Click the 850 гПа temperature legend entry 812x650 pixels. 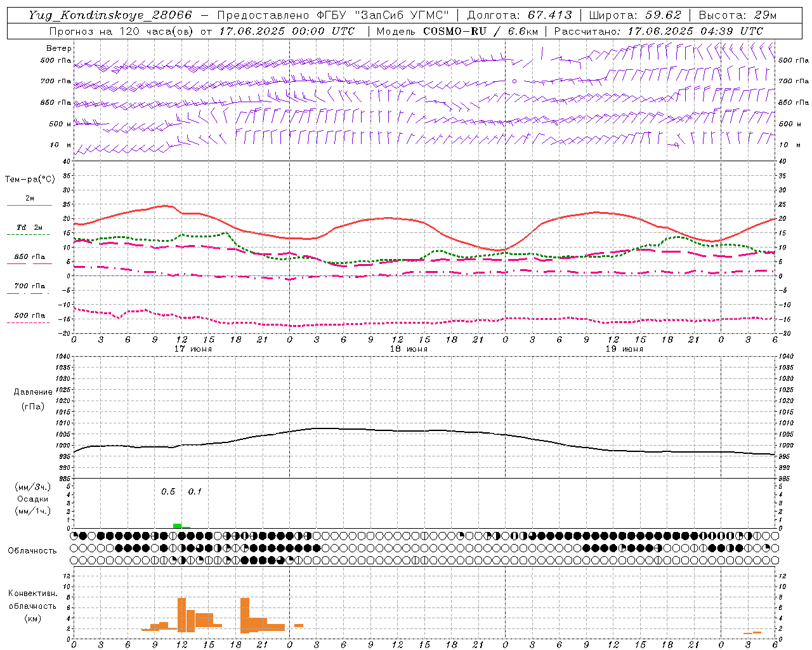pos(30,257)
